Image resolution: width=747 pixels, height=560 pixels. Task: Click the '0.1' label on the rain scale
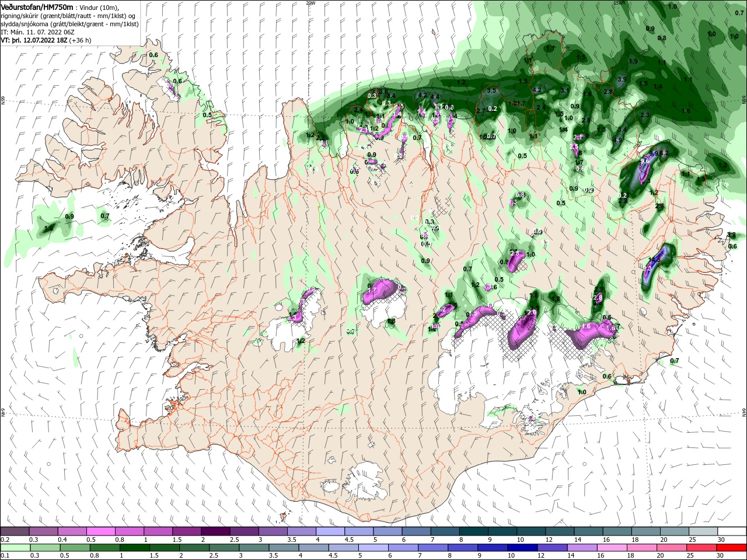coord(5,556)
